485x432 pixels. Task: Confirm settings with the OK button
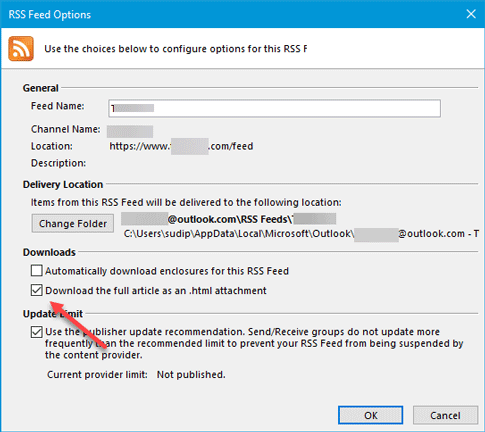pos(371,415)
